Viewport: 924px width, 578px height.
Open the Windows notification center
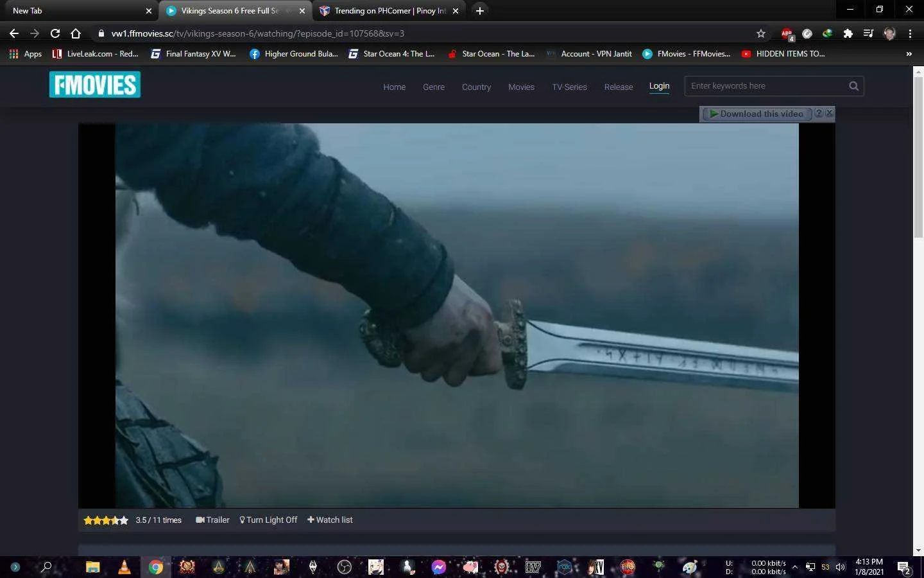(x=904, y=567)
